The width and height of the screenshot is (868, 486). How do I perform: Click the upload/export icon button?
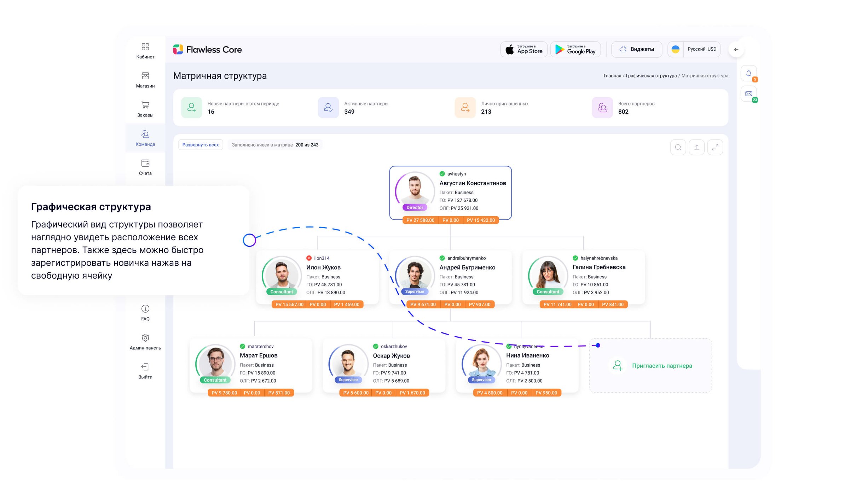point(696,147)
